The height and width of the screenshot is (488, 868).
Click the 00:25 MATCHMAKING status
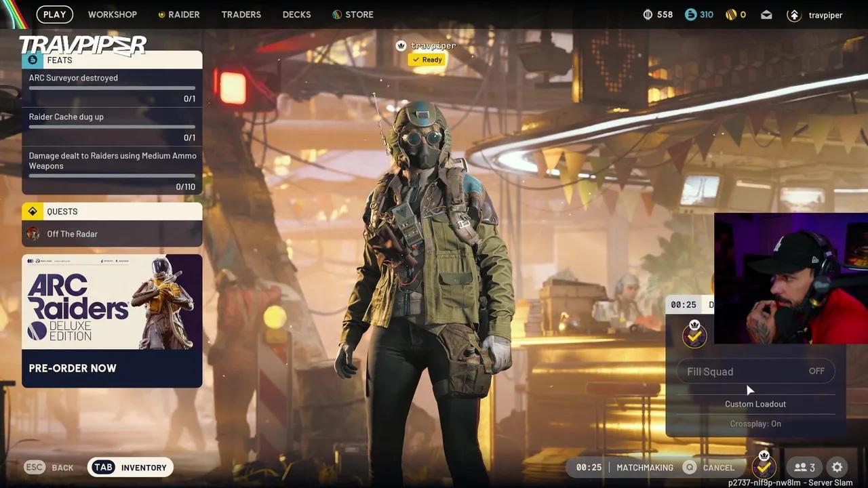(x=625, y=468)
